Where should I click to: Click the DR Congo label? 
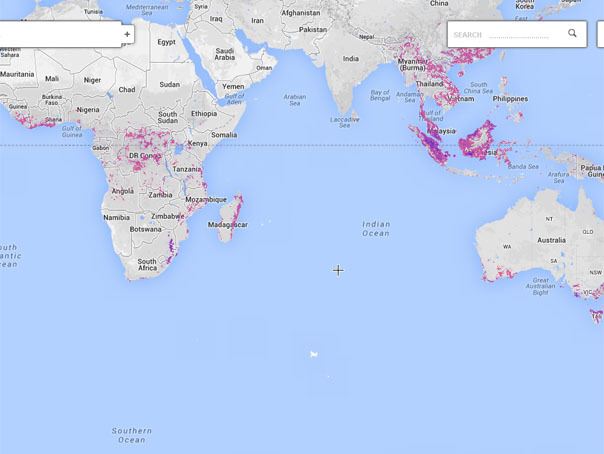point(143,156)
